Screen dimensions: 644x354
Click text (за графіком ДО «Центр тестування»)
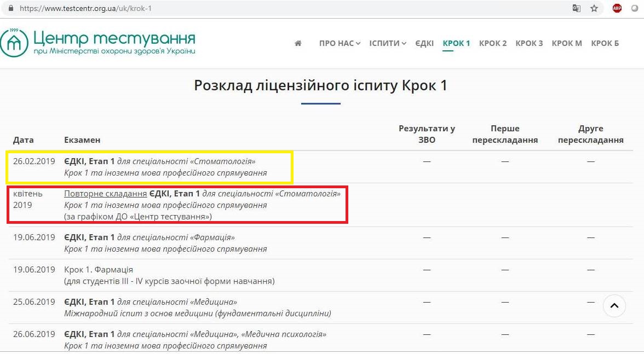coord(138,217)
